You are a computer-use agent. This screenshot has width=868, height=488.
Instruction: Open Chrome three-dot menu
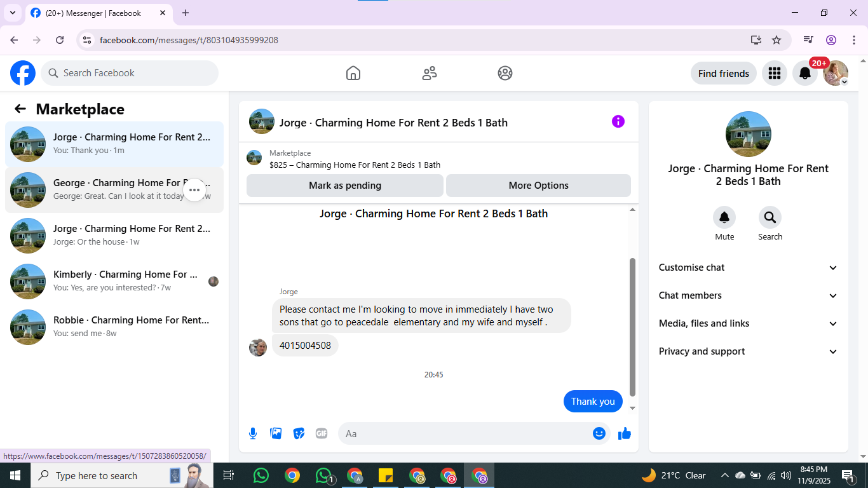point(854,39)
